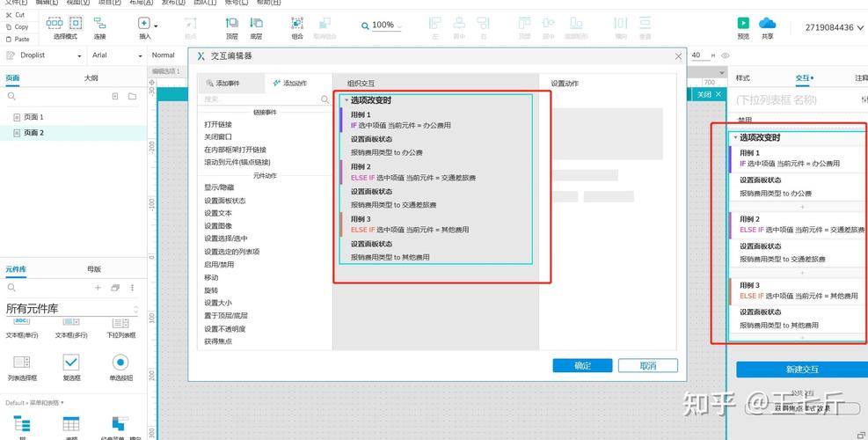This screenshot has width=868, height=440.
Task: Select 用例 3 in interaction editor
Action: tap(361, 219)
